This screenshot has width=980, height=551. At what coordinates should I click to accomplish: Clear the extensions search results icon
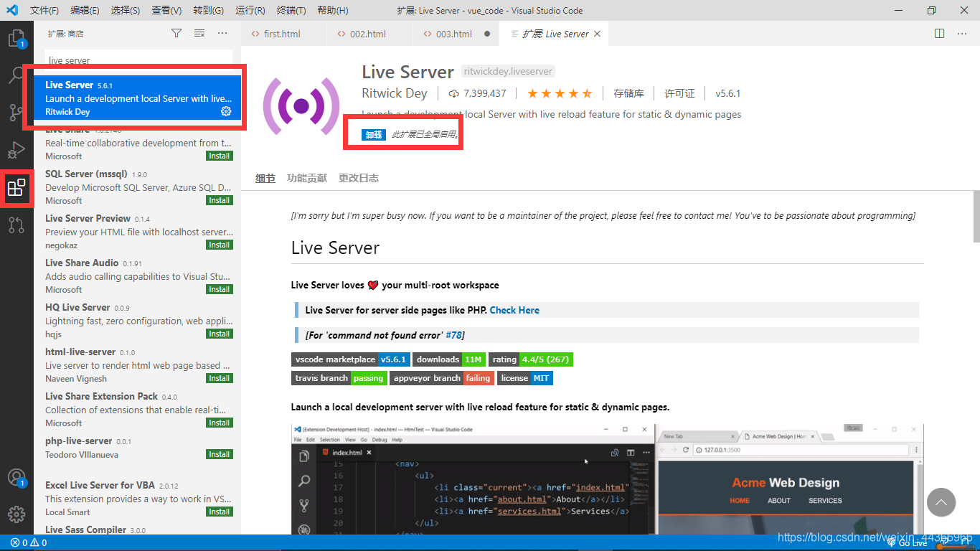click(199, 33)
